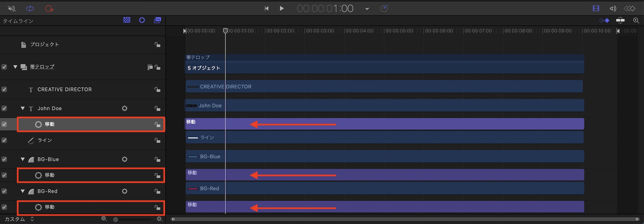Click lock icon on プロジェクト row
This screenshot has width=644, height=224.
[157, 45]
